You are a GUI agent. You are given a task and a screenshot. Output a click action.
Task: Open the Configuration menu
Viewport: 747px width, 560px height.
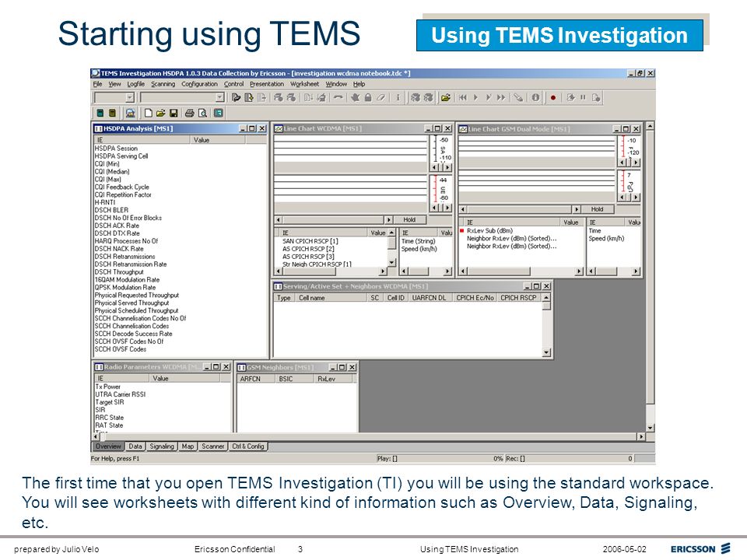point(199,84)
